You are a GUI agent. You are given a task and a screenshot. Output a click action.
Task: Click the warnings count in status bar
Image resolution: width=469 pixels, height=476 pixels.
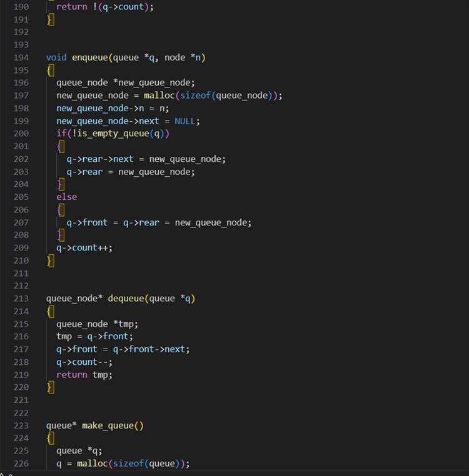coord(6,474)
